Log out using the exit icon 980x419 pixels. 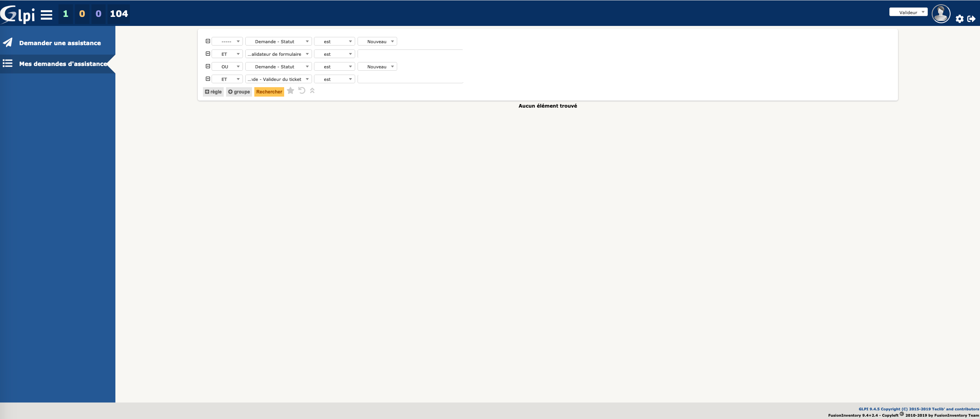point(972,19)
